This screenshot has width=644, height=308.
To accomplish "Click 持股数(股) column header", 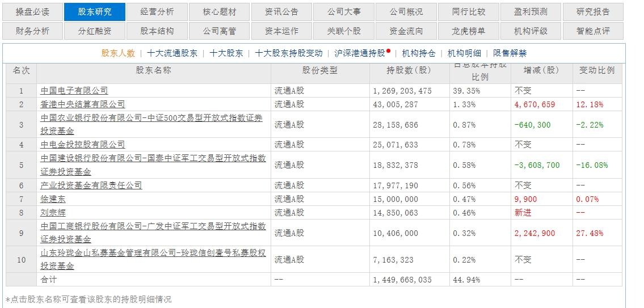I will pos(409,70).
